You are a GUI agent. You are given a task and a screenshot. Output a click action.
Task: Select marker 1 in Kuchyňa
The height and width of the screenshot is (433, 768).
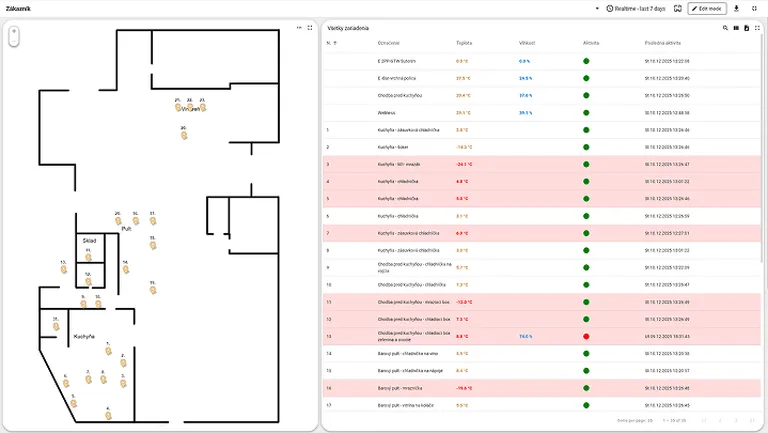click(108, 351)
